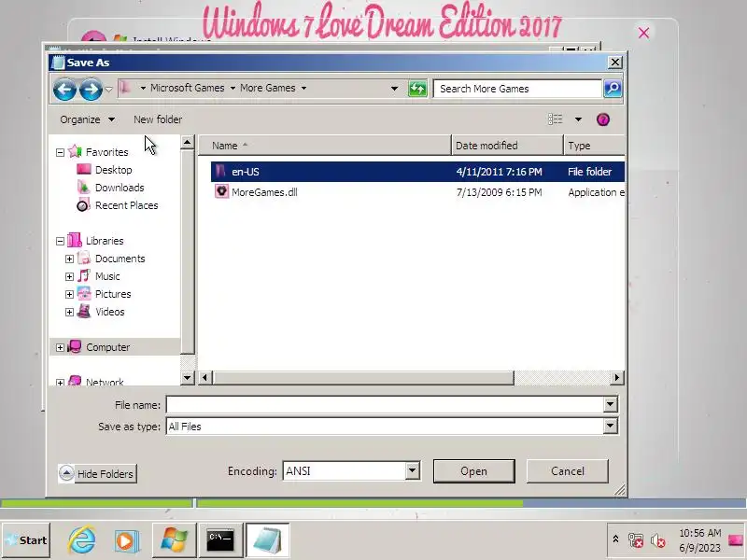
Task: Select Recent Places under Favorites
Action: coord(127,205)
